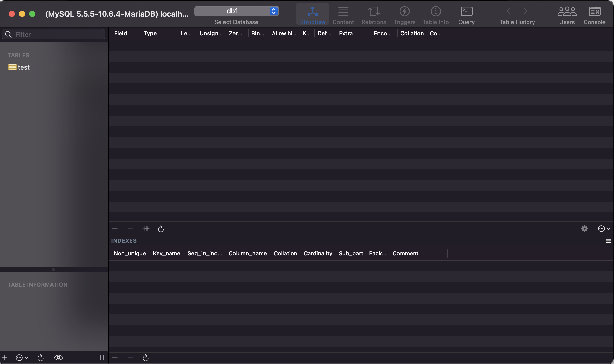Select the test table in list

pyautogui.click(x=24, y=67)
